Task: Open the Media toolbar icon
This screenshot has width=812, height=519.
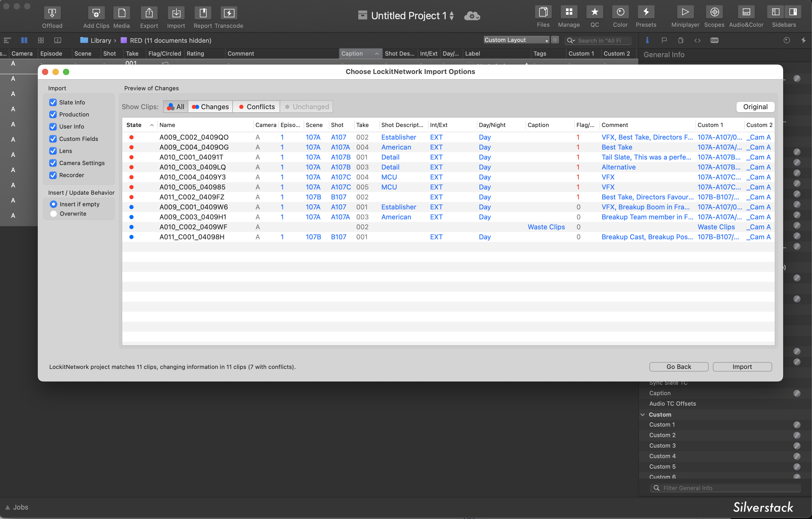Action: (121, 13)
